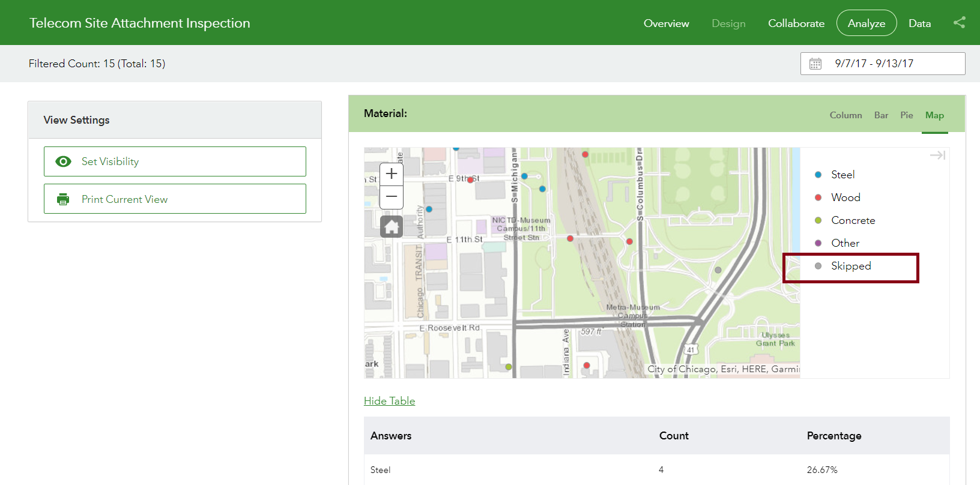
Task: Click the Other legend label
Action: click(x=845, y=243)
